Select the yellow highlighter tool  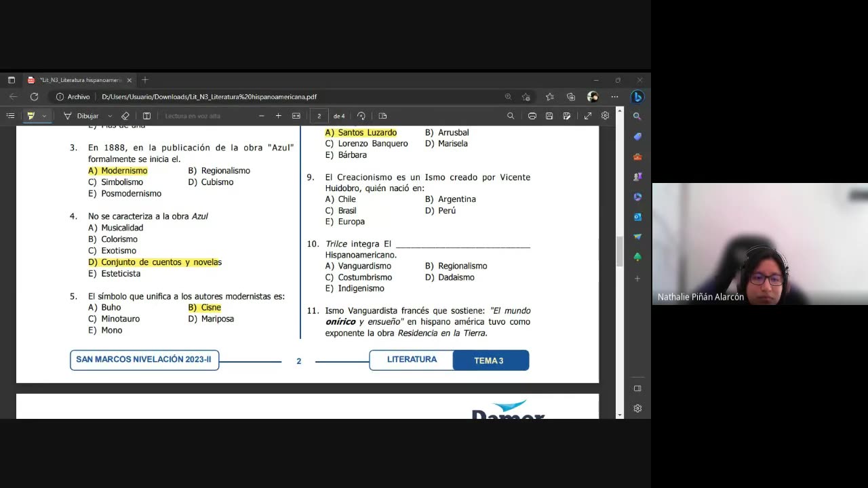[x=31, y=116]
